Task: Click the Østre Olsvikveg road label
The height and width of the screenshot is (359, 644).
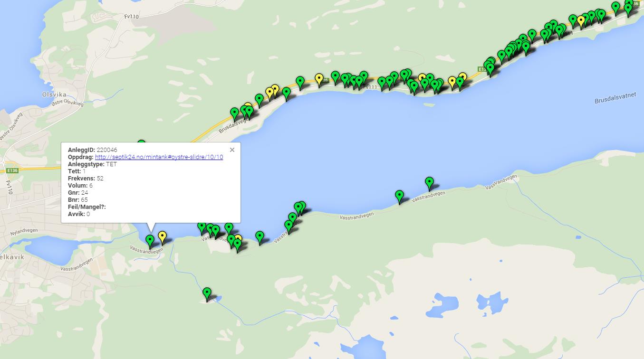Action: 67,102
